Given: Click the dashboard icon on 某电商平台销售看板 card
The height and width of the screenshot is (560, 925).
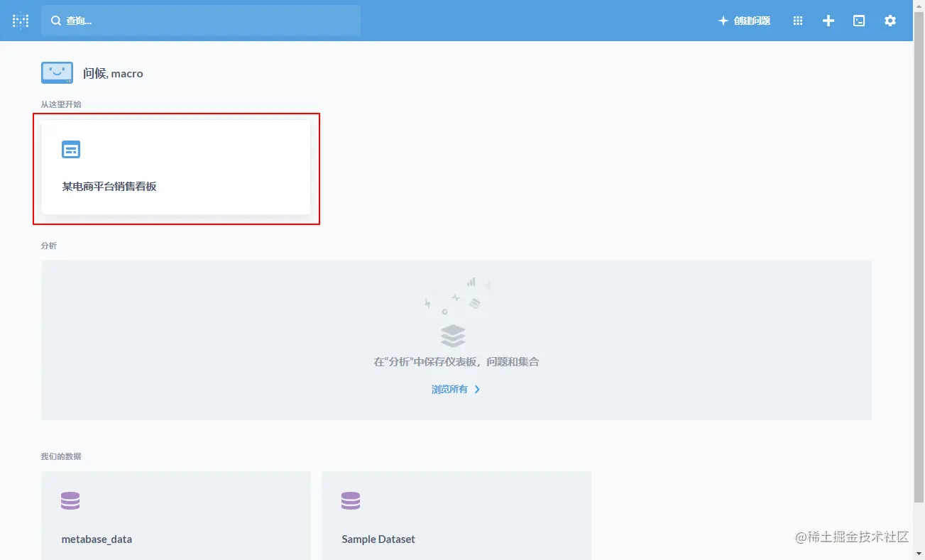Looking at the screenshot, I should (x=71, y=149).
